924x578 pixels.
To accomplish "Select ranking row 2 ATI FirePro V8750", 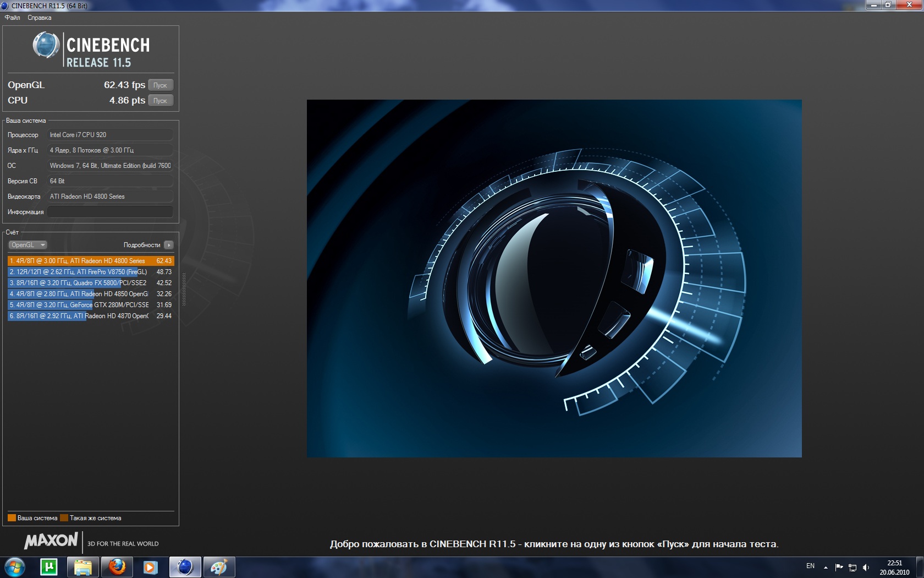I will (x=91, y=272).
